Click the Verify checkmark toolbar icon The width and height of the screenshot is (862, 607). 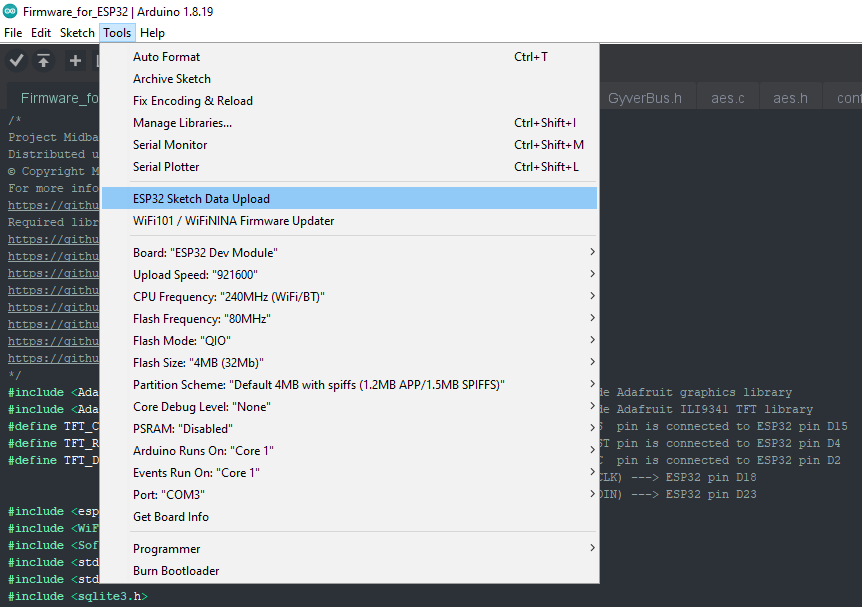(16, 60)
